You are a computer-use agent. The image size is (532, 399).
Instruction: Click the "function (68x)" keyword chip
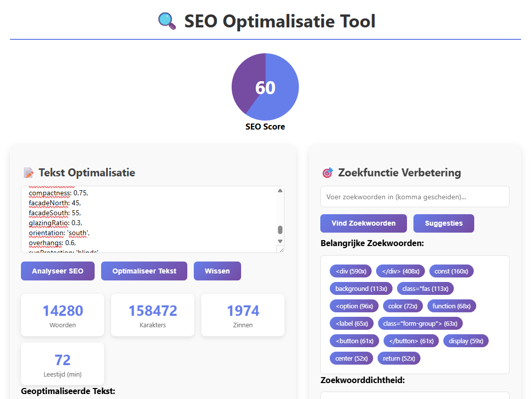451,306
